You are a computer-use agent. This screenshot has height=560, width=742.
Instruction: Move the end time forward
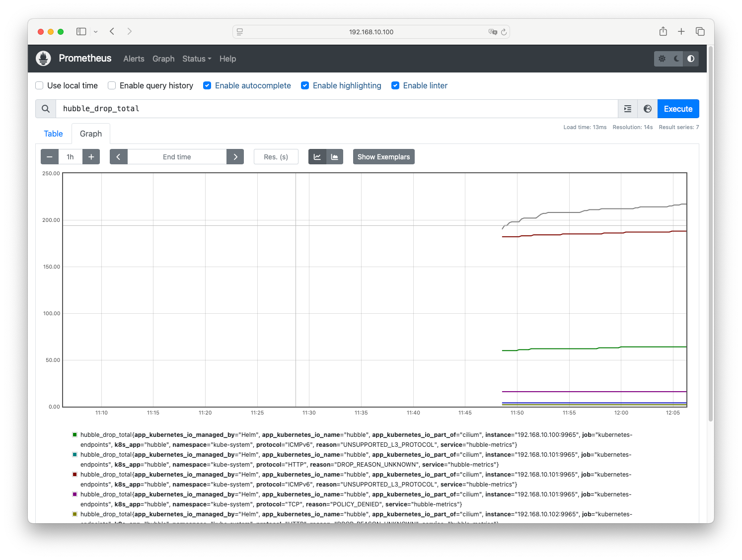tap(235, 157)
